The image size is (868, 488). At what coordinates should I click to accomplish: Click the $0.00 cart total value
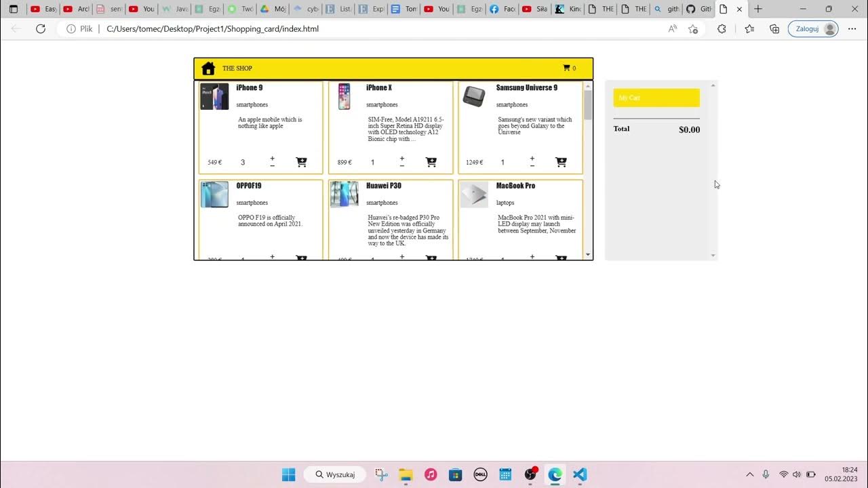pos(689,129)
